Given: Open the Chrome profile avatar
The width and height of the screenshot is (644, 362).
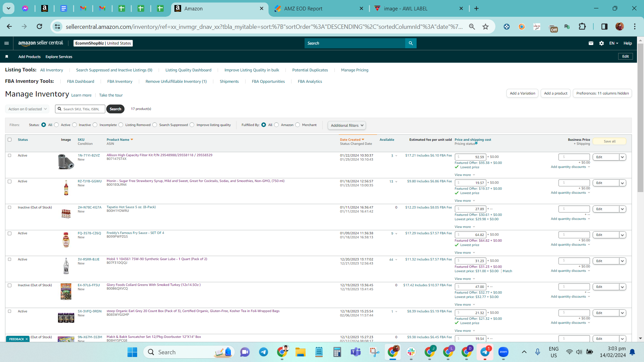Looking at the screenshot, I should click(620, 26).
